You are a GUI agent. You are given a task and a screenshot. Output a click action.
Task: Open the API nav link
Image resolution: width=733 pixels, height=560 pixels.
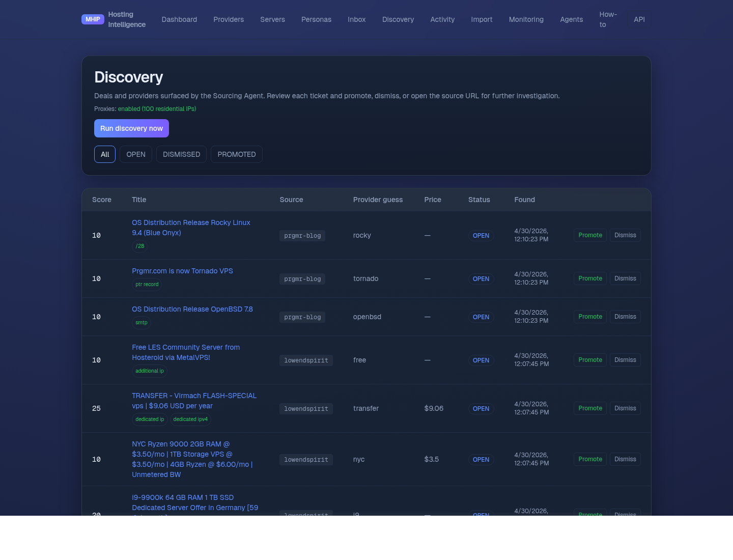pyautogui.click(x=639, y=19)
